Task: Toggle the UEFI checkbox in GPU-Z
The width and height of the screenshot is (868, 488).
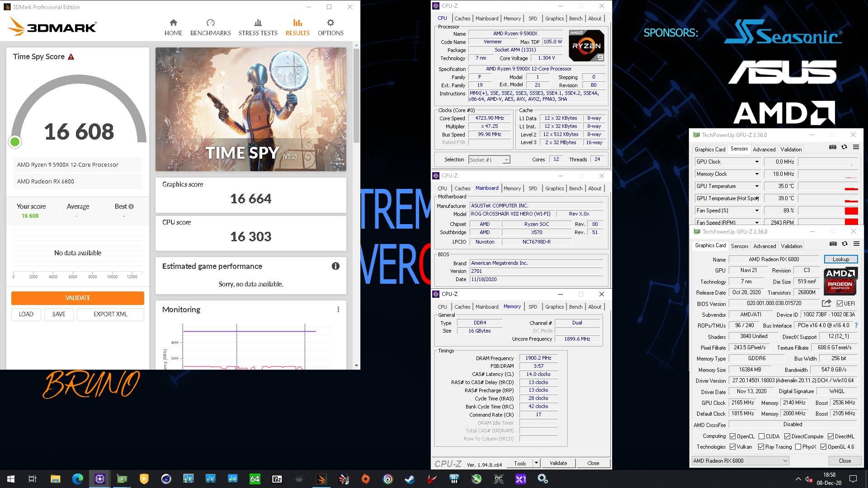Action: [x=840, y=303]
